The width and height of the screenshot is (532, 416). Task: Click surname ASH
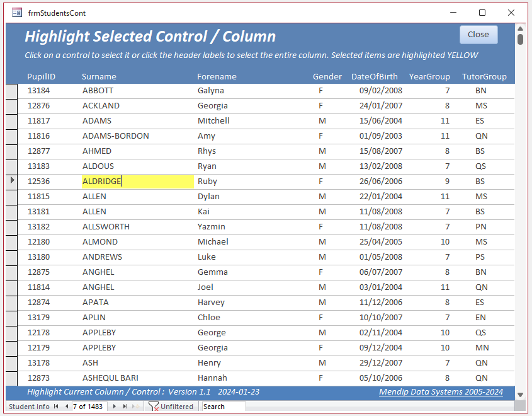click(90, 363)
